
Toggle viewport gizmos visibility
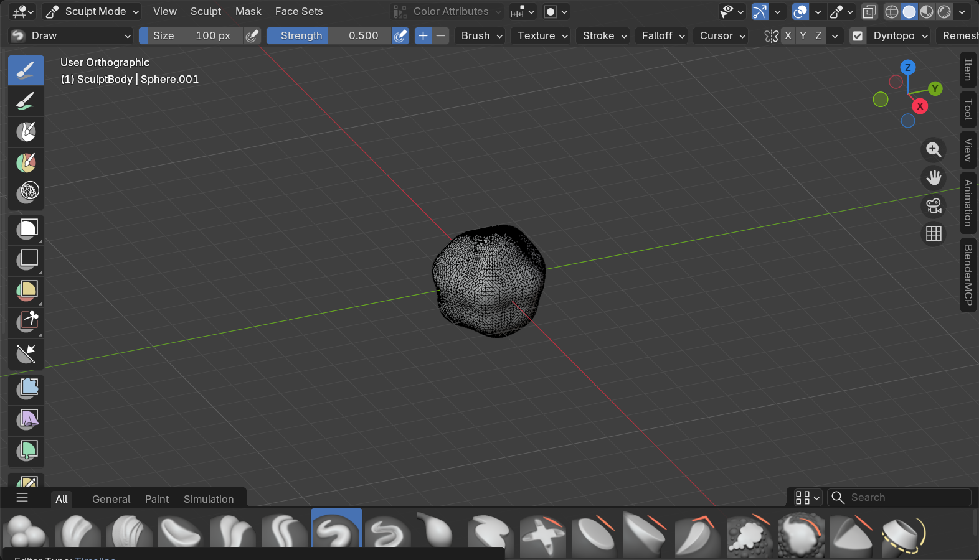pyautogui.click(x=760, y=12)
